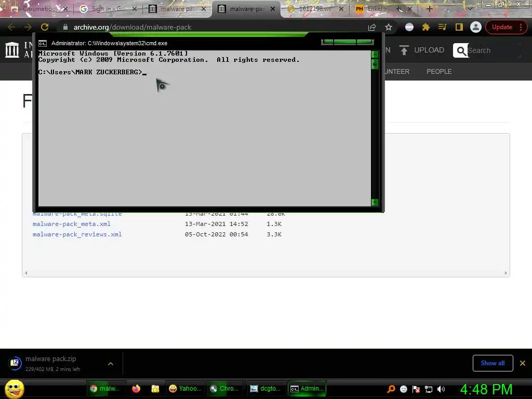532x399 pixels.
Task: Open the Chrome profile avatar
Action: [476, 27]
